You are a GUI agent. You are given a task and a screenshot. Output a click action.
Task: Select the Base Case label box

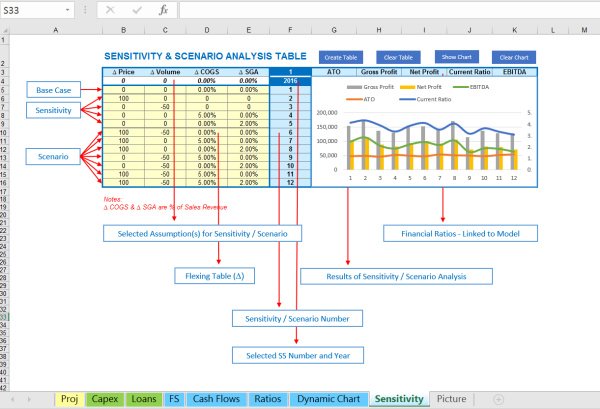[x=52, y=90]
